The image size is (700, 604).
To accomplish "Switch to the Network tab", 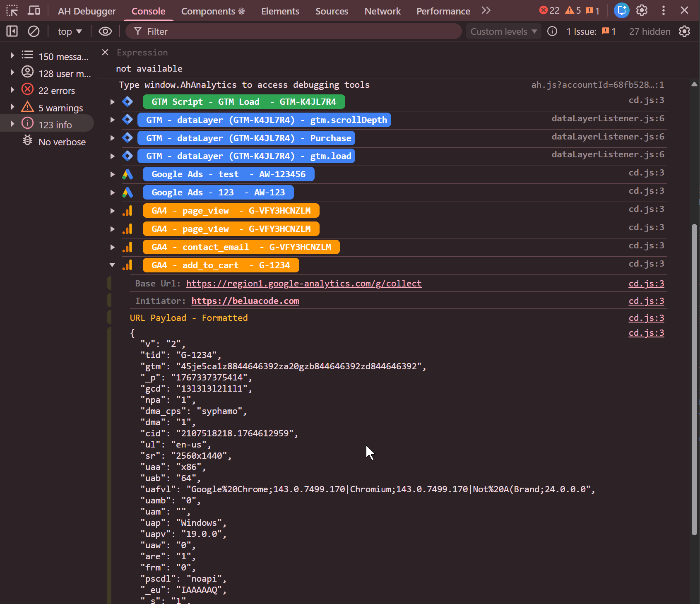I will 382,11.
